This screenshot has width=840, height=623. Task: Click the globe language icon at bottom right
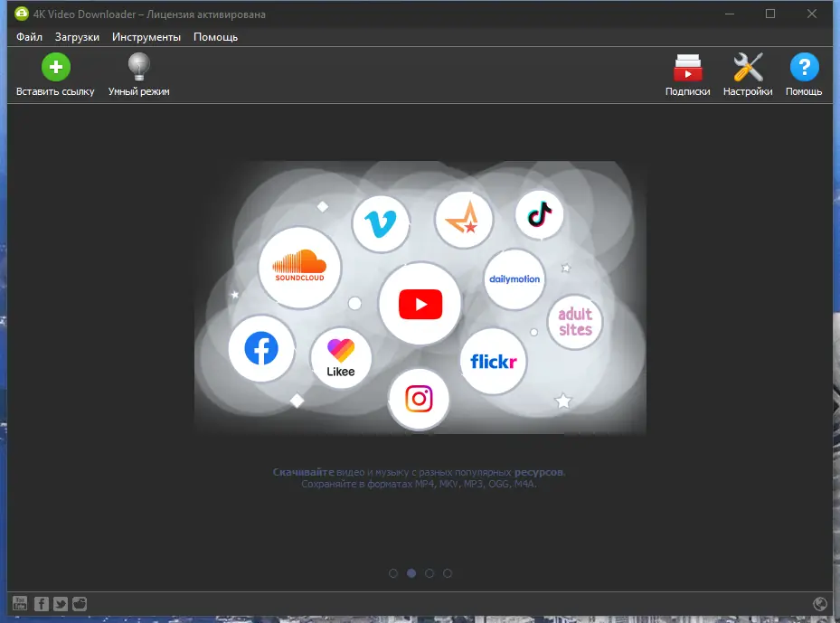click(x=820, y=603)
